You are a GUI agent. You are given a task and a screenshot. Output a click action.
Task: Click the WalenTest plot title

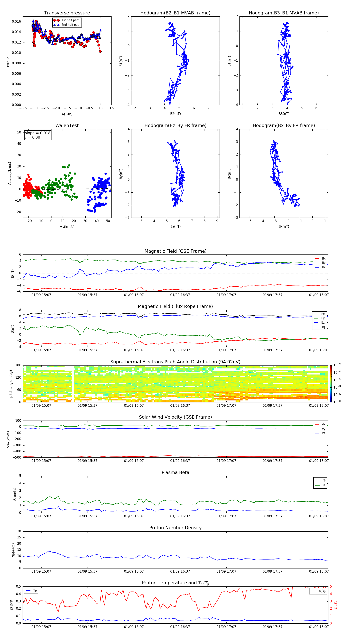(x=67, y=125)
